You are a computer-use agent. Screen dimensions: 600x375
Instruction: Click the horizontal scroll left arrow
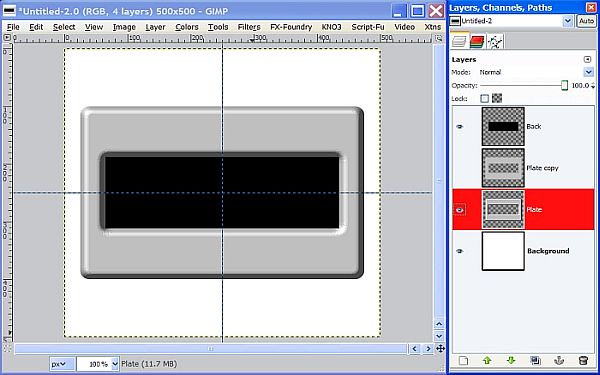[414, 349]
